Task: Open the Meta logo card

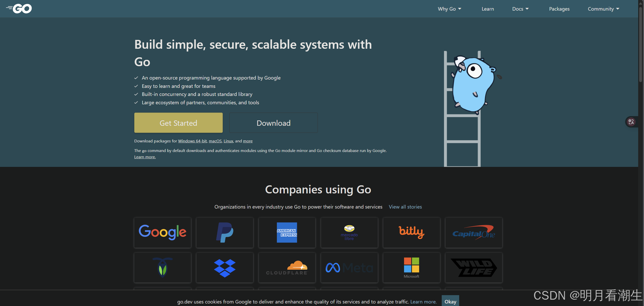Action: [x=349, y=268]
